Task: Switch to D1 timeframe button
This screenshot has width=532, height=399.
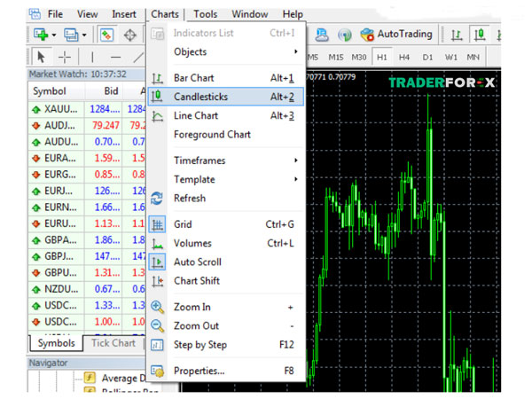Action: click(x=427, y=58)
